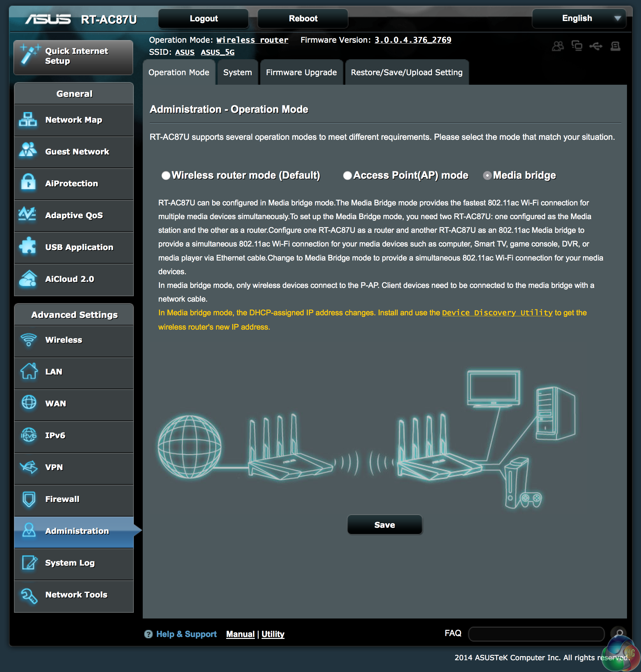This screenshot has height=672, width=641.
Task: Click the USB status icon in header
Action: (596, 46)
